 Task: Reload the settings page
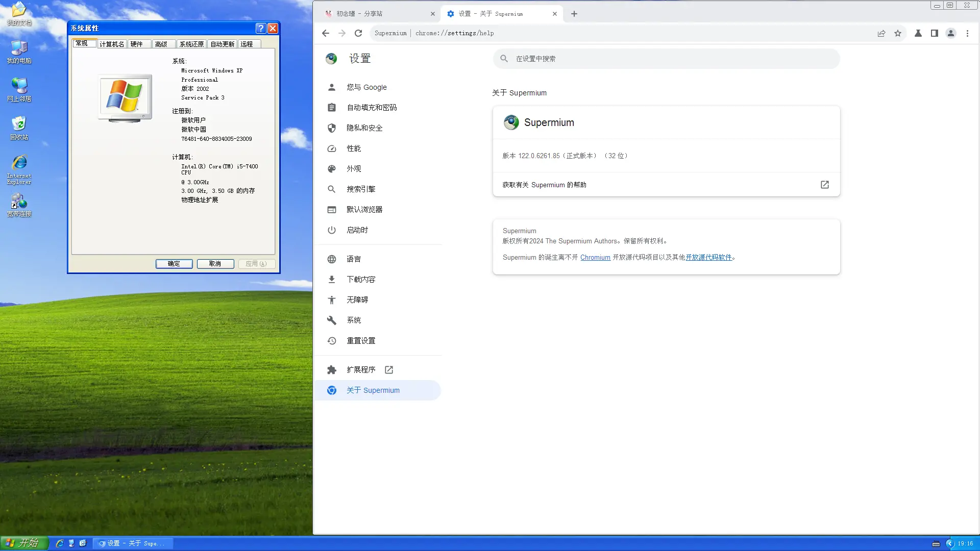(x=358, y=33)
